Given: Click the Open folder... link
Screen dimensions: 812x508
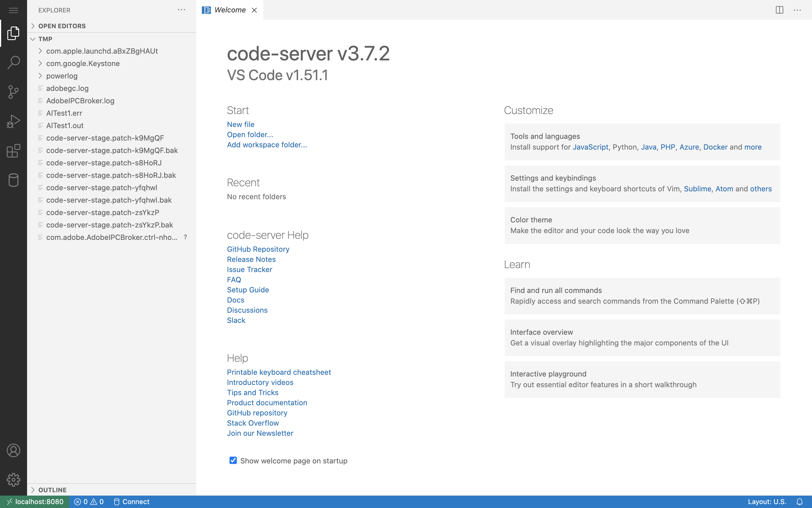Looking at the screenshot, I should pos(250,134).
